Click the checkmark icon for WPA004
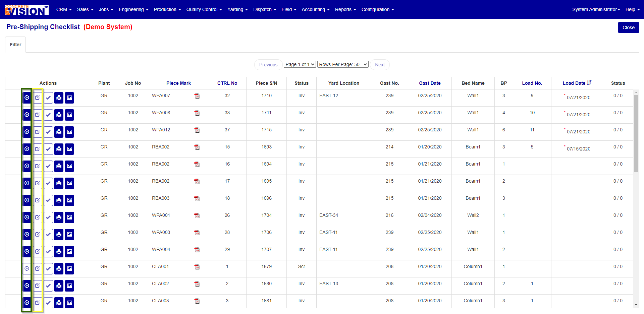Image resolution: width=644 pixels, height=314 pixels. 48,252
